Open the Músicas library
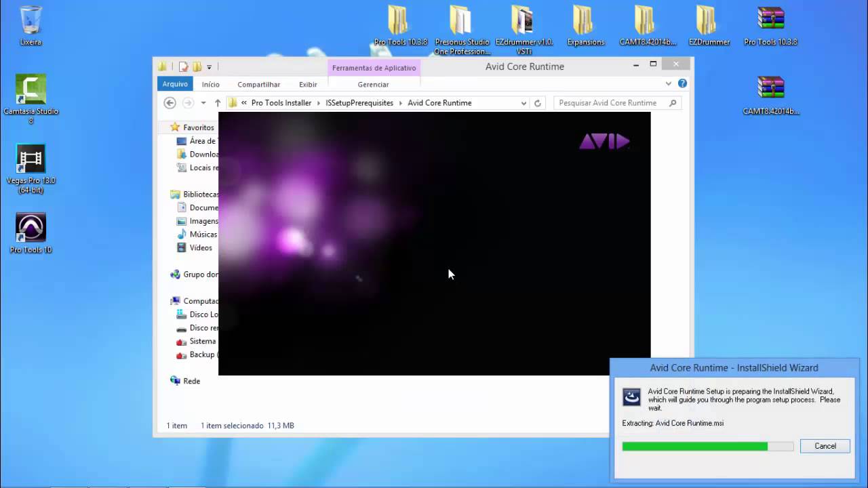The width and height of the screenshot is (868, 488). click(197, 235)
